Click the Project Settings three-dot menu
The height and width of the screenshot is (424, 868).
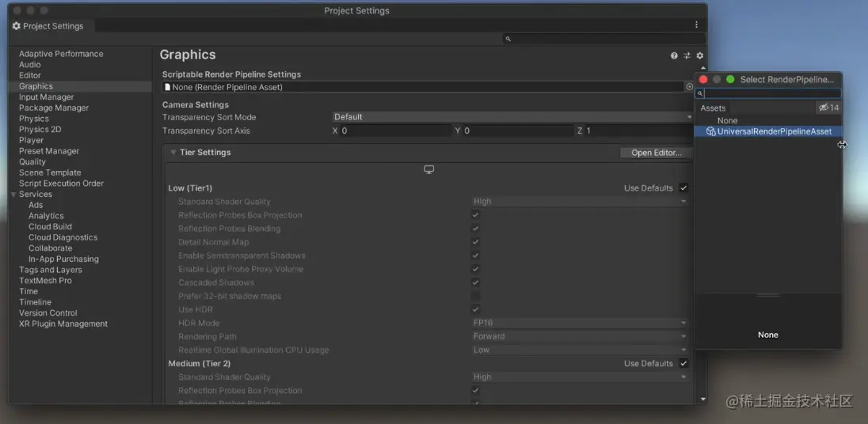click(x=697, y=25)
